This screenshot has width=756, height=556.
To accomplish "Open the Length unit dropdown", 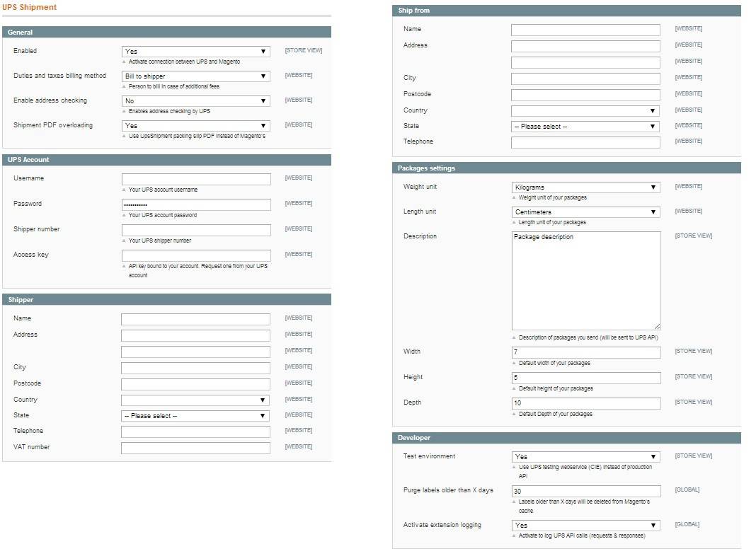I will [585, 212].
